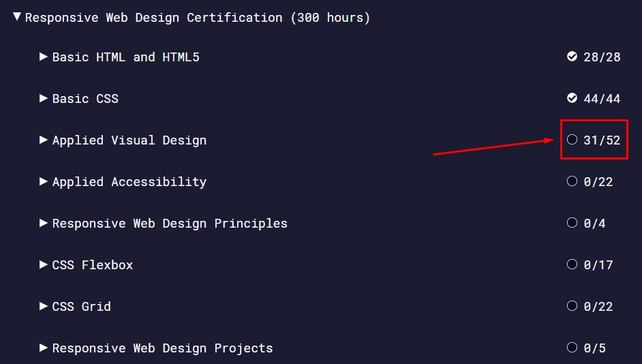Screen dimensions: 642x364
Task: Expand the Responsive Web Design Projects triangle
Action: click(x=44, y=348)
